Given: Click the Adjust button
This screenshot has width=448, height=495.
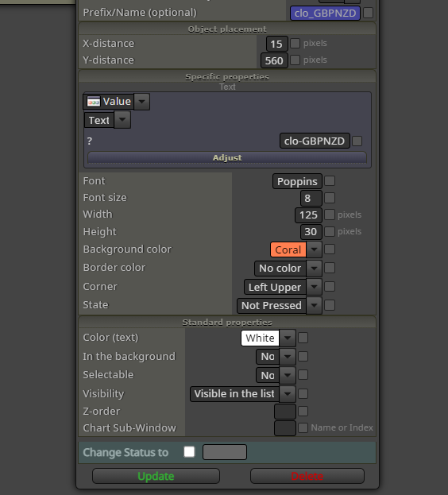Looking at the screenshot, I should (227, 157).
